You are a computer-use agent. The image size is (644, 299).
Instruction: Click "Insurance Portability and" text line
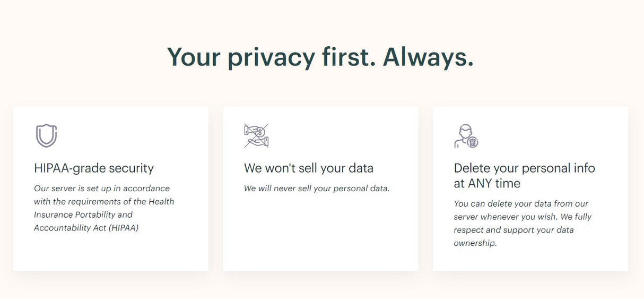pos(83,215)
